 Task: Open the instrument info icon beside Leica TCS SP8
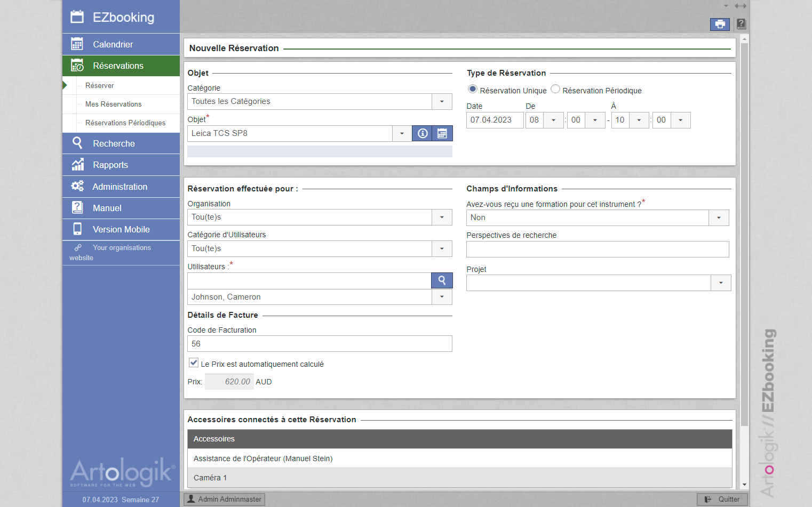click(x=422, y=133)
